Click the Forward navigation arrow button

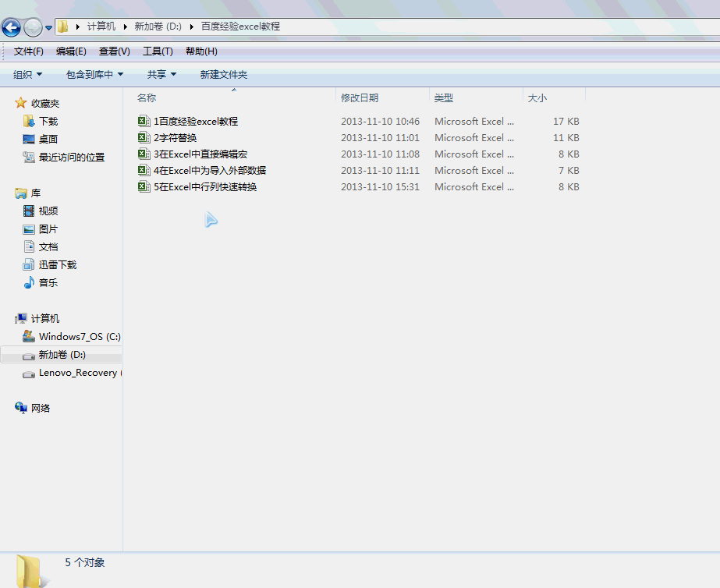pos(33,27)
